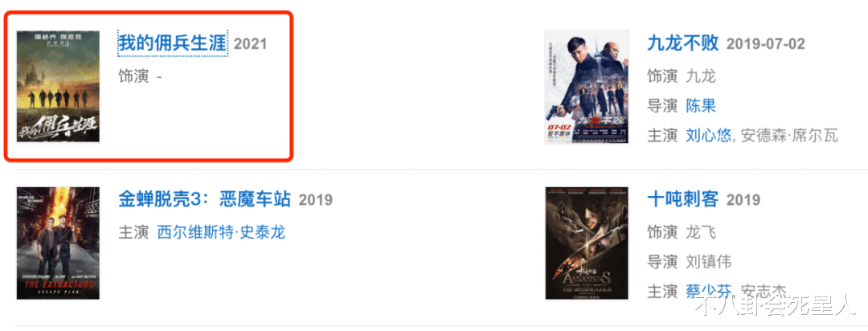Click the year 2021 beside 我的佣兵生涯
Screen dimensions: 868x331
coord(250,44)
